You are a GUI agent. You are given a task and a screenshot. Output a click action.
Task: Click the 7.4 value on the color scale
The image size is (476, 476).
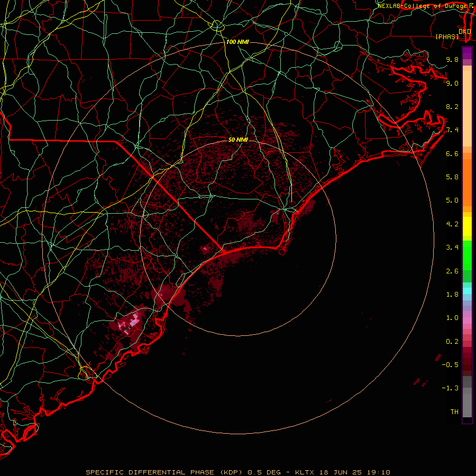tap(452, 130)
